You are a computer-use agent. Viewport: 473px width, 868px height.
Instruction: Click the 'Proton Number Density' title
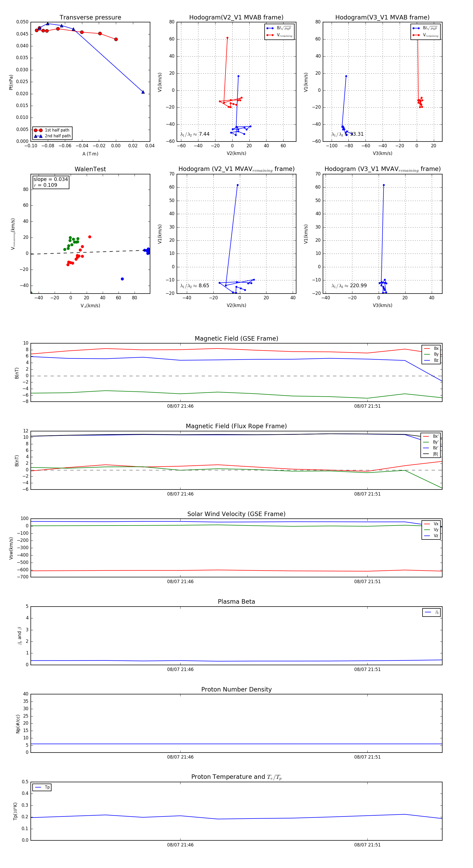pyautogui.click(x=236, y=689)
